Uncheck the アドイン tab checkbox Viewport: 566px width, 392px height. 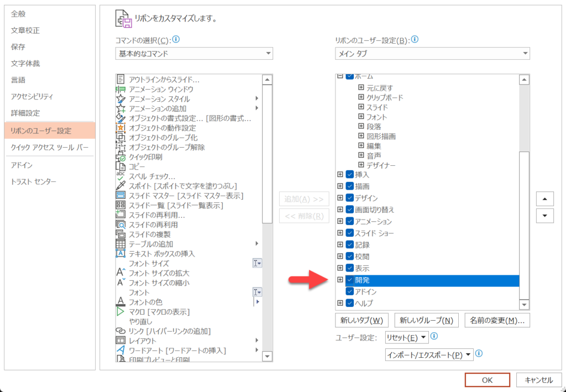[x=350, y=291]
